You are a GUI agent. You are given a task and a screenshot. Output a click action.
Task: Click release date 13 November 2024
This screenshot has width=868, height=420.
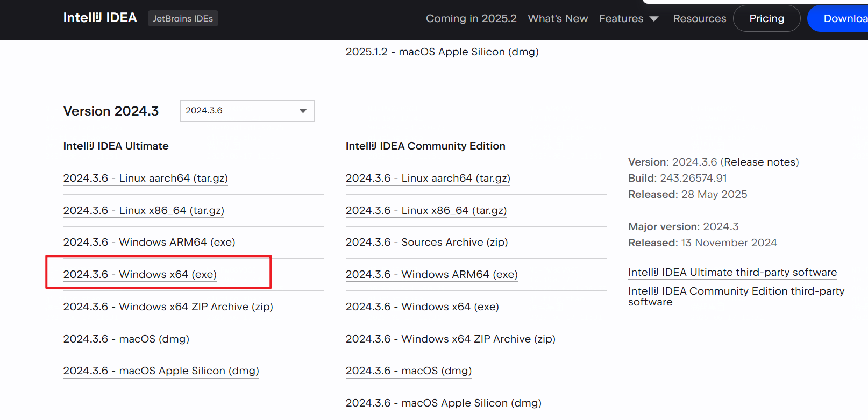pos(729,243)
